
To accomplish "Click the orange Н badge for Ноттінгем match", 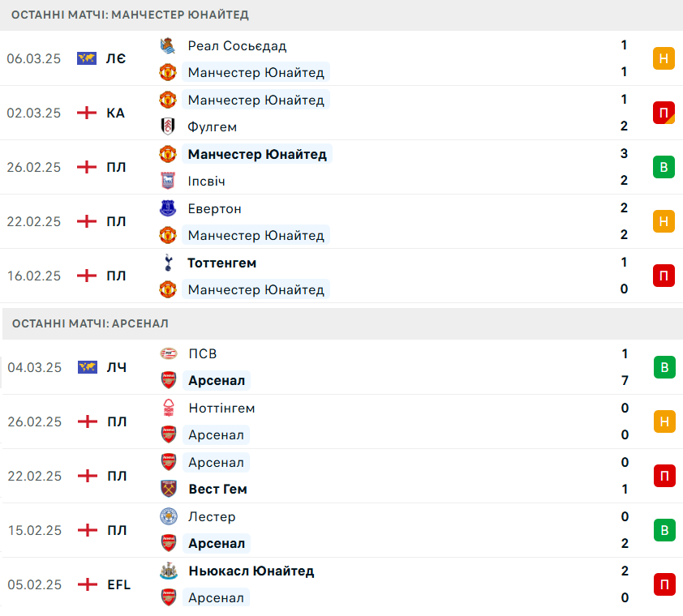I will pos(664,421).
